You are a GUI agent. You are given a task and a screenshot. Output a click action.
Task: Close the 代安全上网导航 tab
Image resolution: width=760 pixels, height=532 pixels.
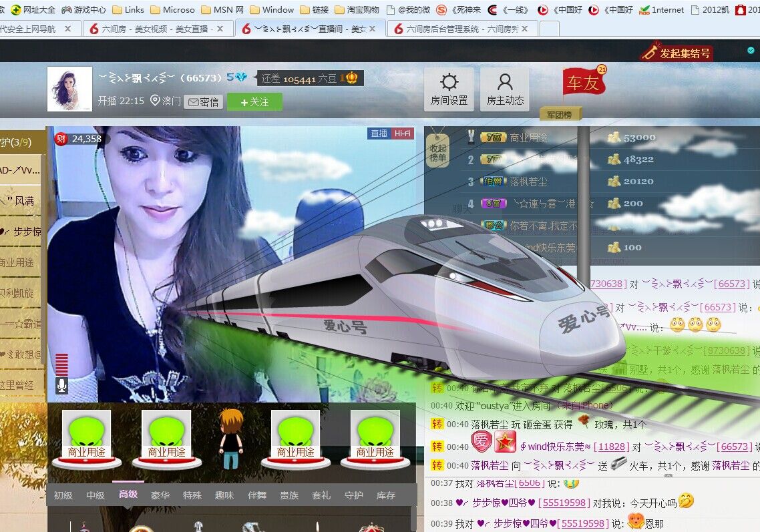[67, 29]
